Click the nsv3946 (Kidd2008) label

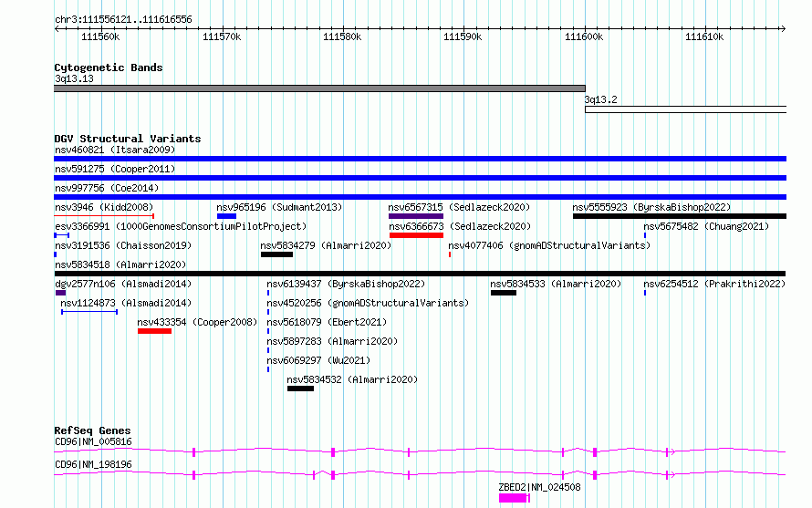(x=104, y=207)
